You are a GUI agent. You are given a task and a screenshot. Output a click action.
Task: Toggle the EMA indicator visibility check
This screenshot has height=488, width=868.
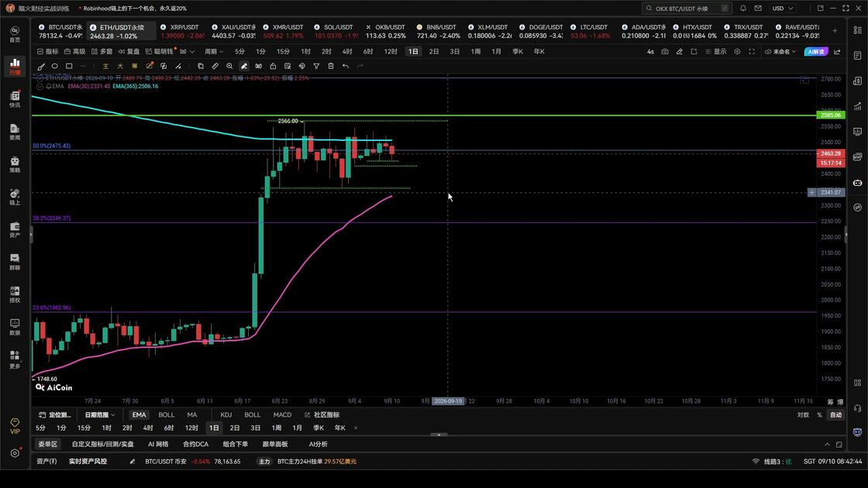coord(40,86)
